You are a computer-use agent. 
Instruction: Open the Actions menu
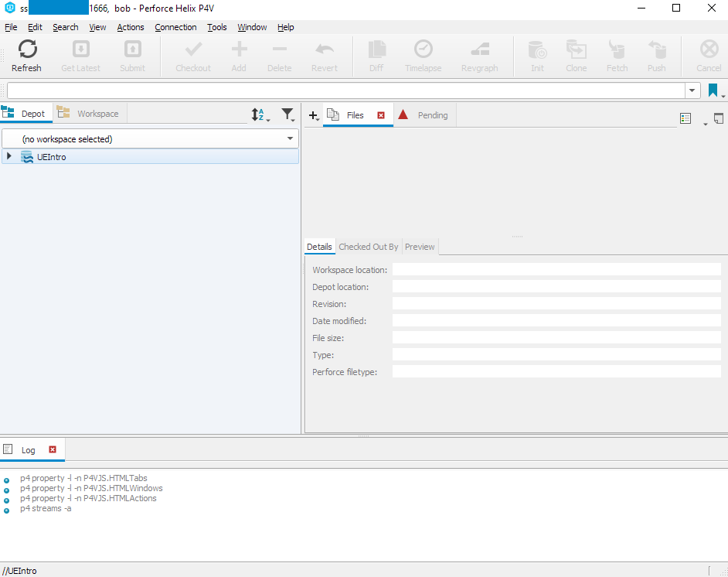pos(131,27)
